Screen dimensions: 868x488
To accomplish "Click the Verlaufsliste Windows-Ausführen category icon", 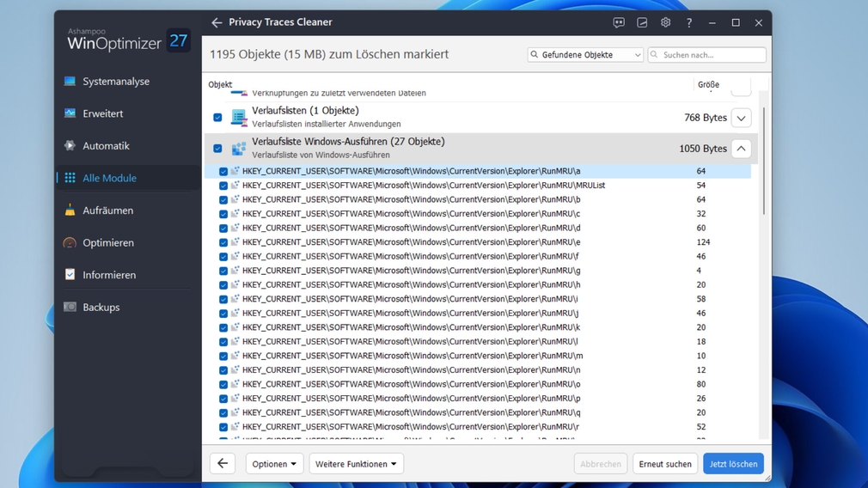I will click(239, 149).
